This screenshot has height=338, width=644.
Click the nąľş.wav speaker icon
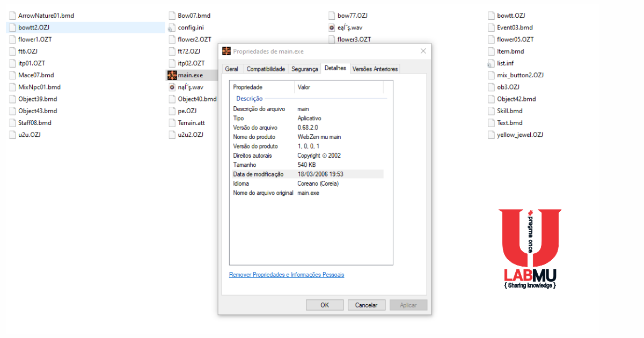point(171,87)
